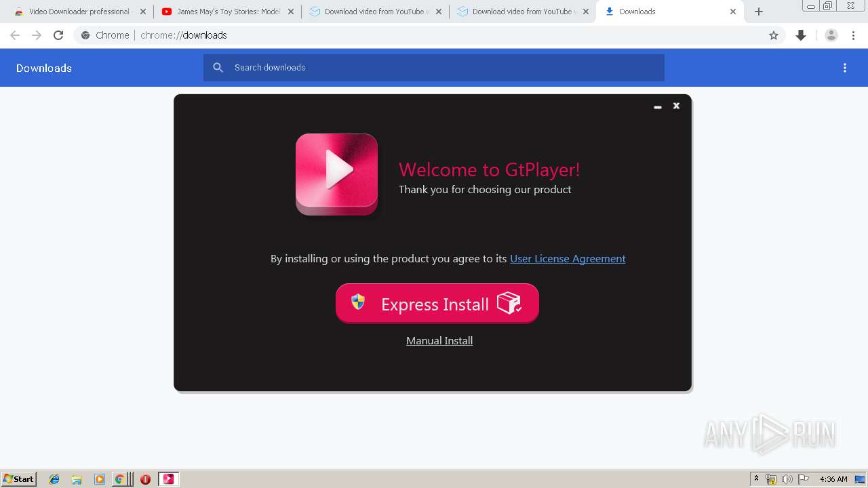This screenshot has width=868, height=488.
Task: Minimize the GtPlayer installer window
Action: [657, 106]
